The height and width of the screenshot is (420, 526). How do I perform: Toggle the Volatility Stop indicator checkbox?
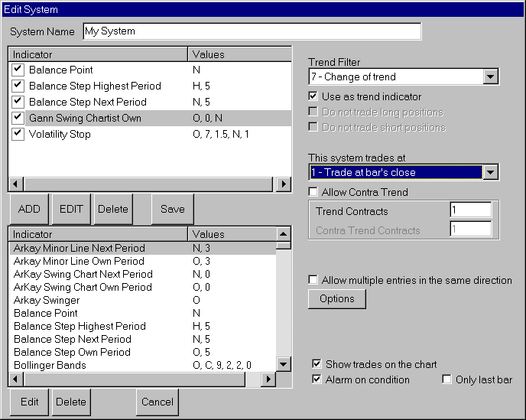[18, 134]
